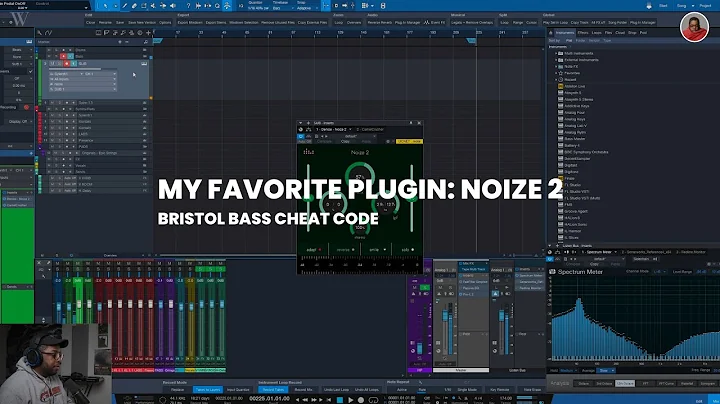Viewport: 720px width, 404px height.
Task: Click the Rewind transport button
Action: tap(304, 399)
